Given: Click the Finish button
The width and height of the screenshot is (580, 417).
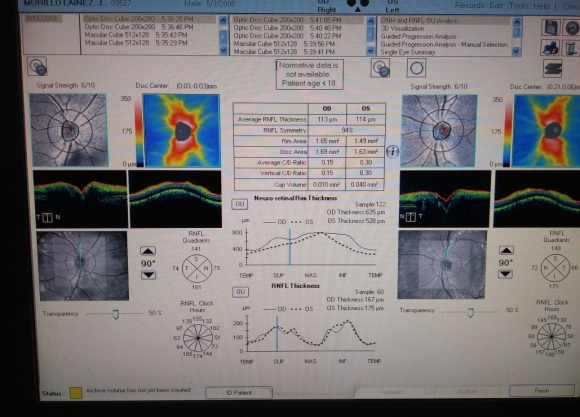Looking at the screenshot, I should click(x=542, y=391).
